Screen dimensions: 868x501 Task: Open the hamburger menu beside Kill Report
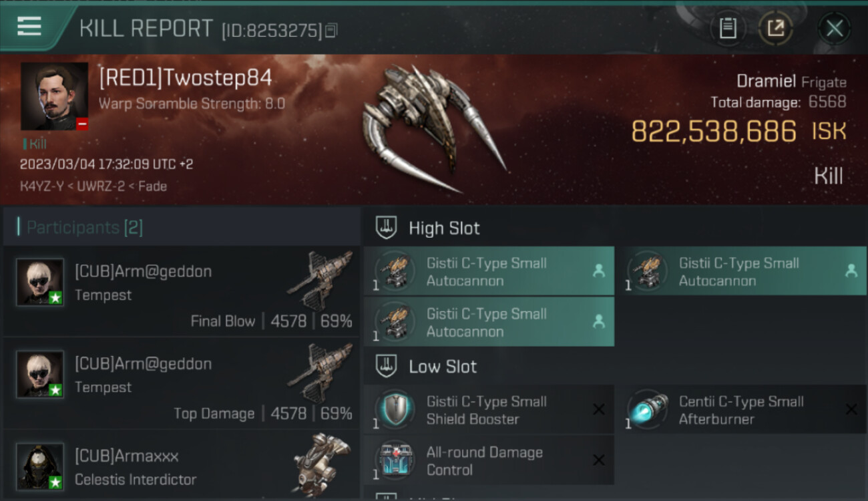coord(29,27)
